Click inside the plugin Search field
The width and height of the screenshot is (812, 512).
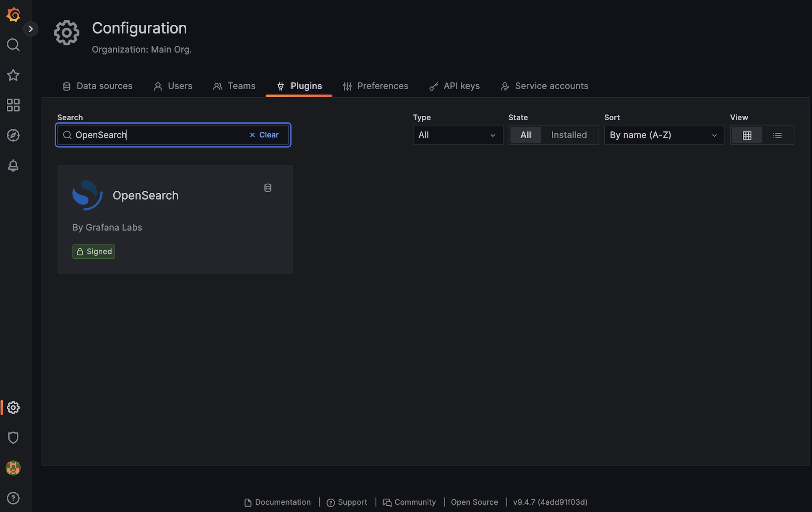173,135
